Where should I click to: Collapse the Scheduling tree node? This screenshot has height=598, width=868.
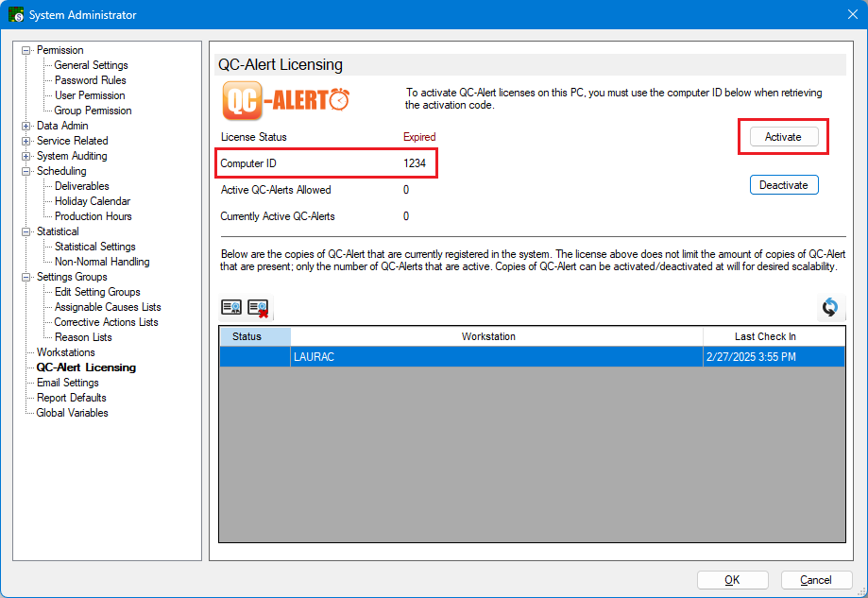(x=26, y=172)
